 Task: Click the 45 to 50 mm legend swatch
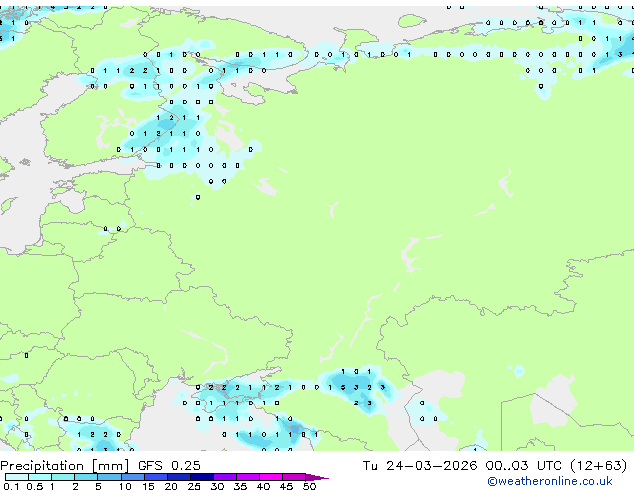(294, 477)
